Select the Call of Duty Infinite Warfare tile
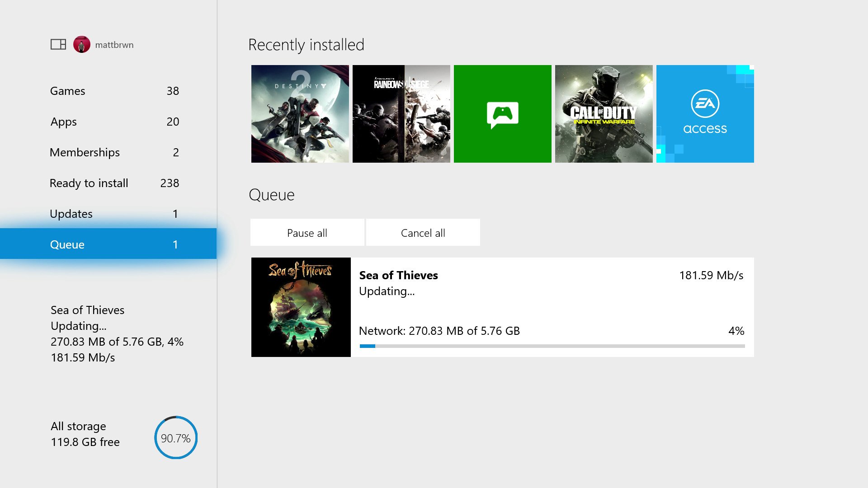Screen dimensions: 868x488 (x=604, y=113)
